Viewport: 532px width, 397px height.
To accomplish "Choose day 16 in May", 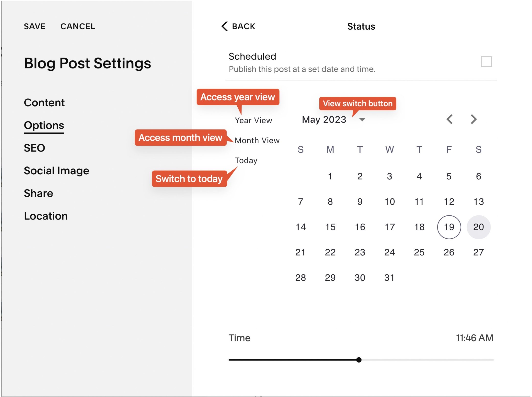I will [x=360, y=227].
